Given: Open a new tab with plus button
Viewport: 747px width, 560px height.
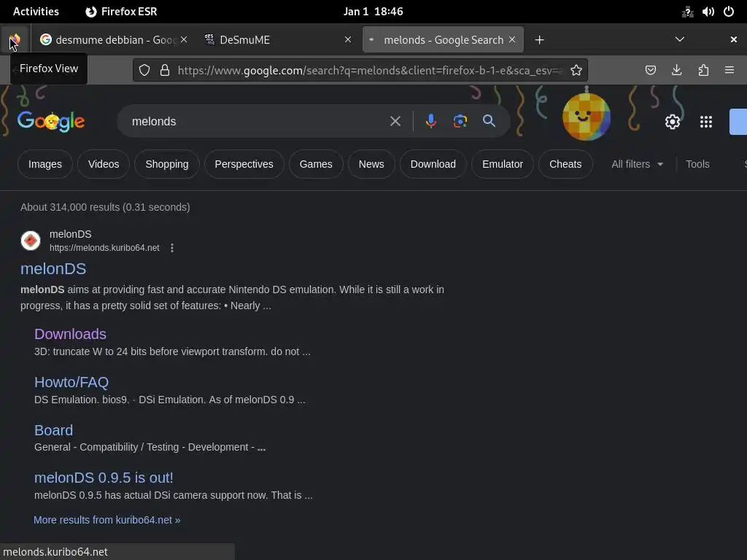Looking at the screenshot, I should 539,40.
